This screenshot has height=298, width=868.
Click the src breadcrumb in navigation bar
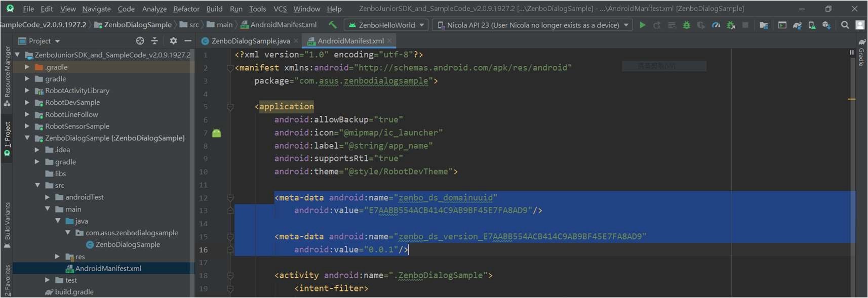(189, 25)
